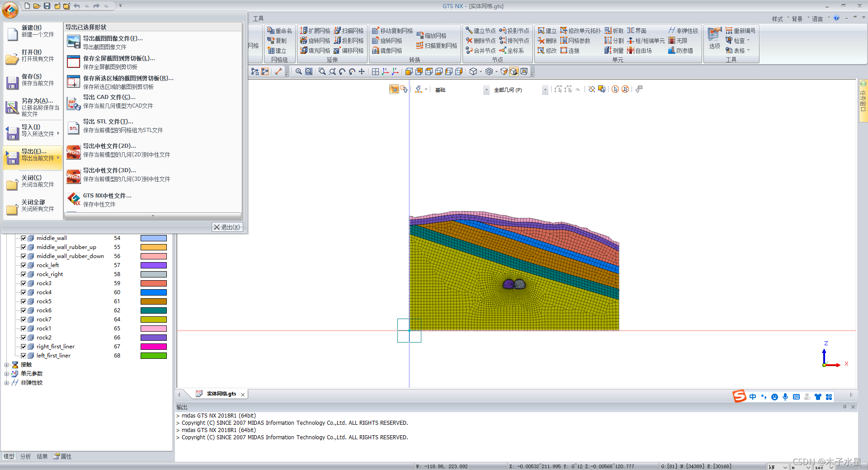The image size is (868, 470).
Task: Click the 选项 options large icon
Action: pos(714,38)
